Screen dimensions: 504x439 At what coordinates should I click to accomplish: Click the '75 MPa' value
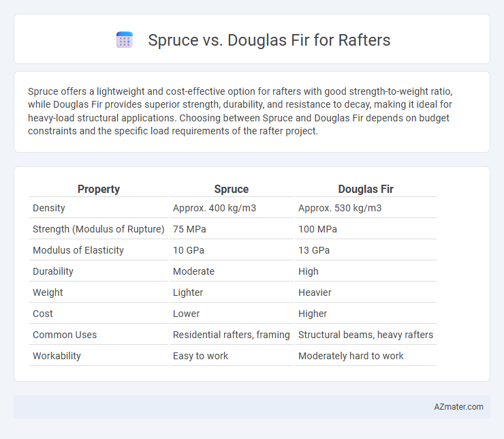[x=189, y=229]
